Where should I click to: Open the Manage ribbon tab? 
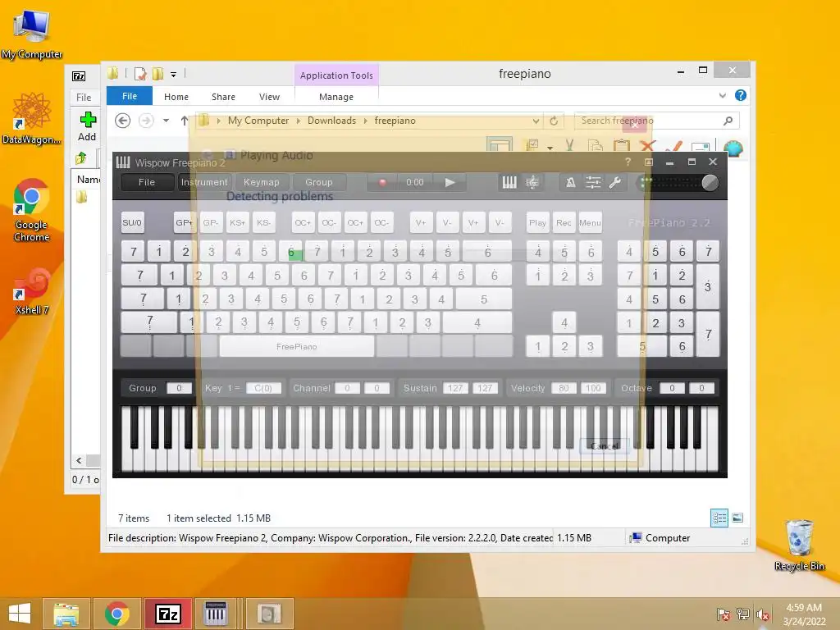(x=336, y=97)
